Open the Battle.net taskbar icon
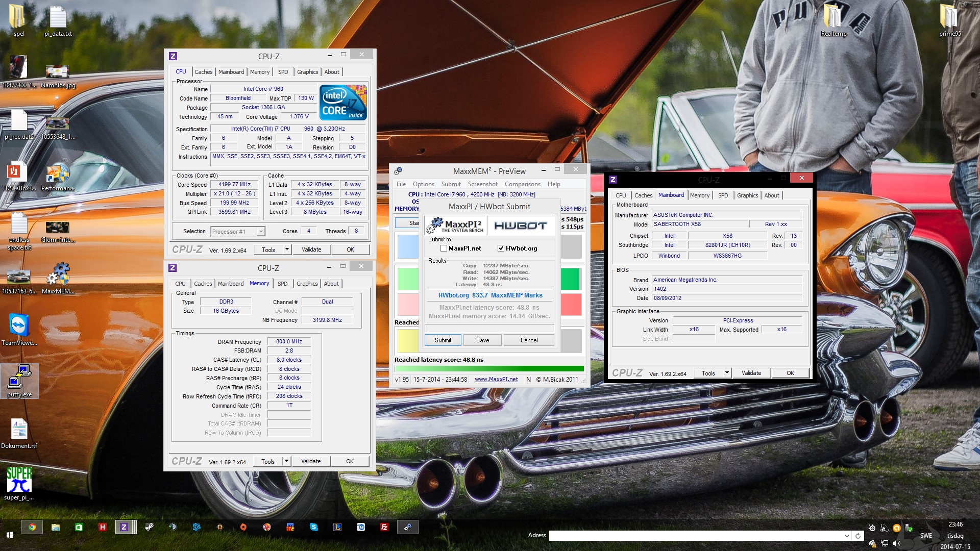The image size is (980, 551). click(197, 527)
